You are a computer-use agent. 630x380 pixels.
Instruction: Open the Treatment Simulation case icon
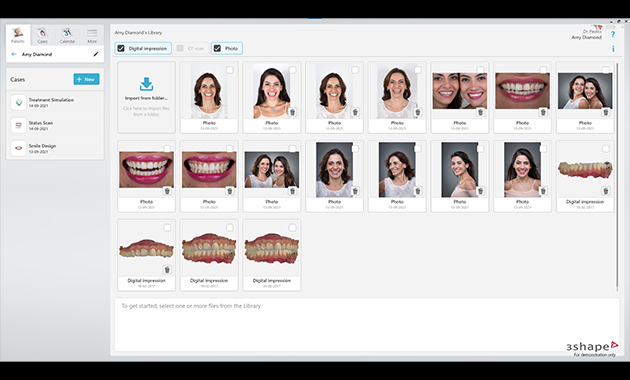tap(18, 102)
